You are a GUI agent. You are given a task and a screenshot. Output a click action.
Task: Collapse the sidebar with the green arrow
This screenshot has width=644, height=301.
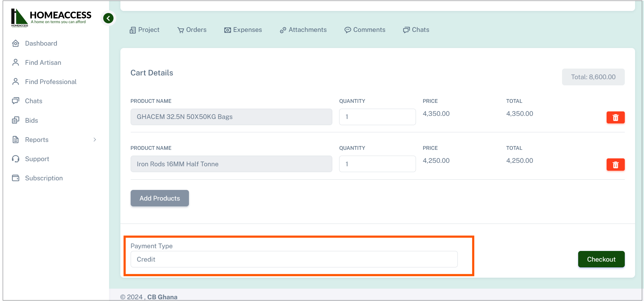click(x=108, y=18)
